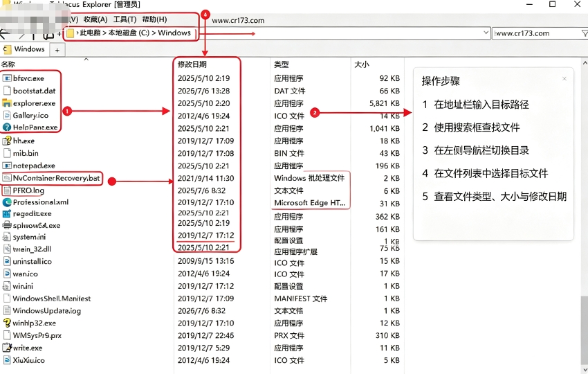Screen dimensions: 588x374
Task: Click the 2019/12/7 22:46 date cell
Action: point(206,335)
